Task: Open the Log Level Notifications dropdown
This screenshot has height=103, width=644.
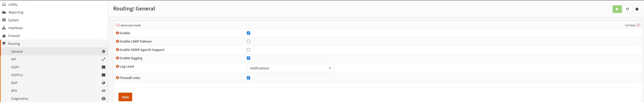Action: coord(290,68)
